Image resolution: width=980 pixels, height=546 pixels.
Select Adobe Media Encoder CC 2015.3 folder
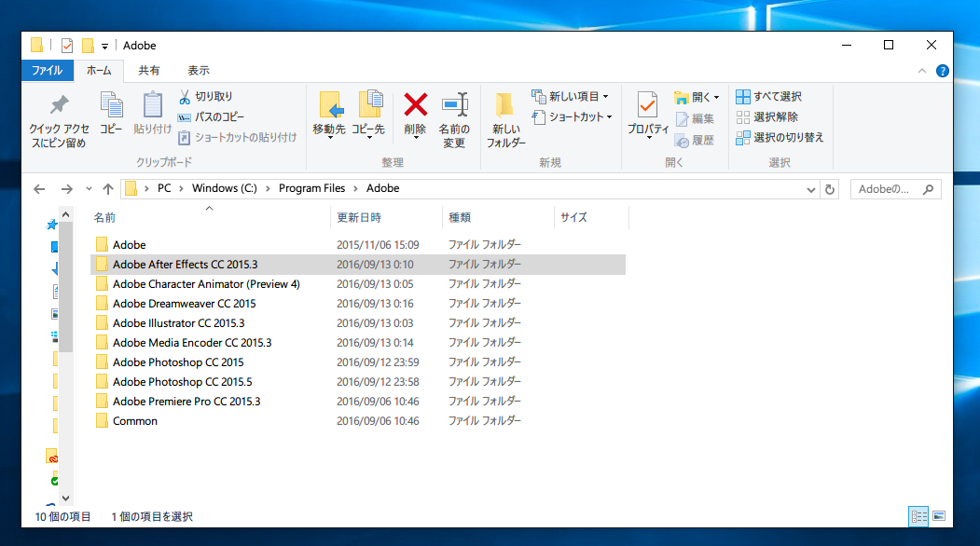tap(358, 342)
